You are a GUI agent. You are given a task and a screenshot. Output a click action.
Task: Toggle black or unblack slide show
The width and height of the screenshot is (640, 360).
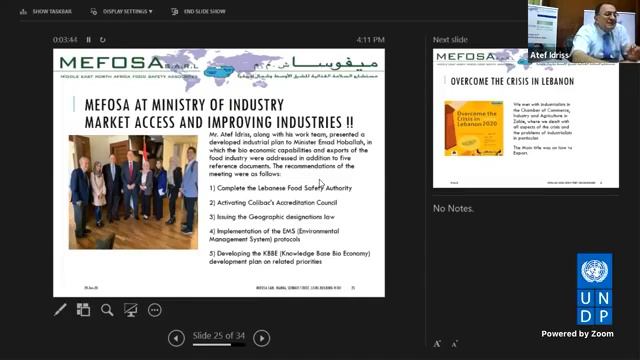point(131,310)
